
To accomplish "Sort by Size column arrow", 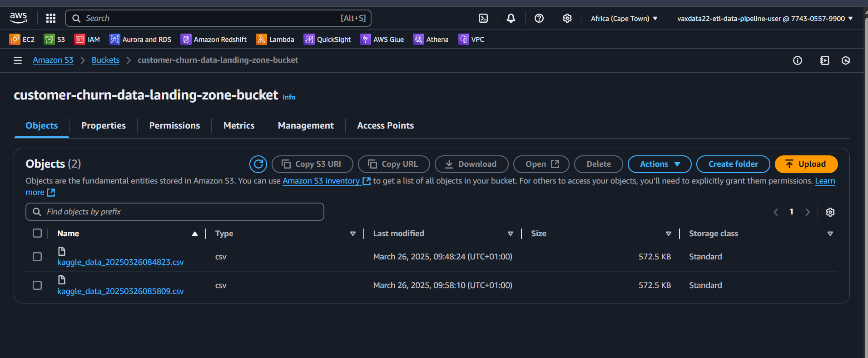I will pos(669,234).
